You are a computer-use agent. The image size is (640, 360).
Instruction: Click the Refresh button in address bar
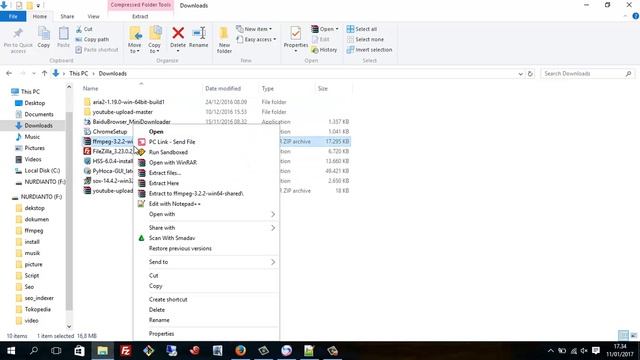click(x=530, y=74)
